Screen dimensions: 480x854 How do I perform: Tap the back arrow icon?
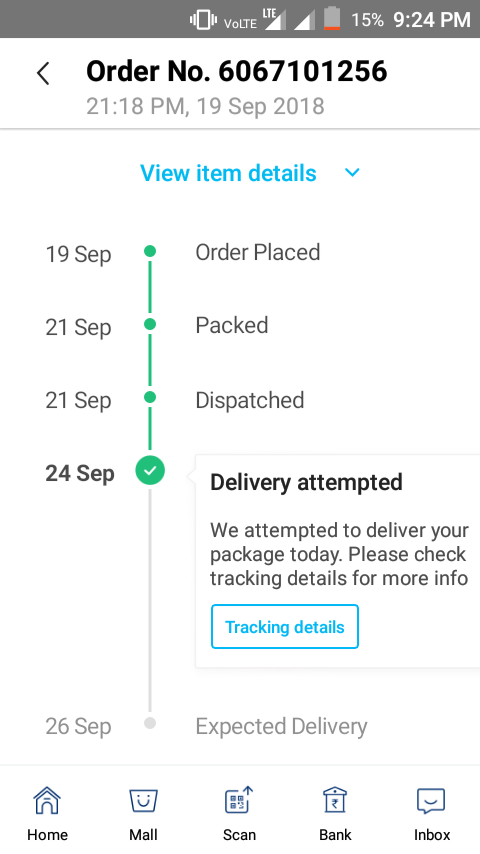43,74
